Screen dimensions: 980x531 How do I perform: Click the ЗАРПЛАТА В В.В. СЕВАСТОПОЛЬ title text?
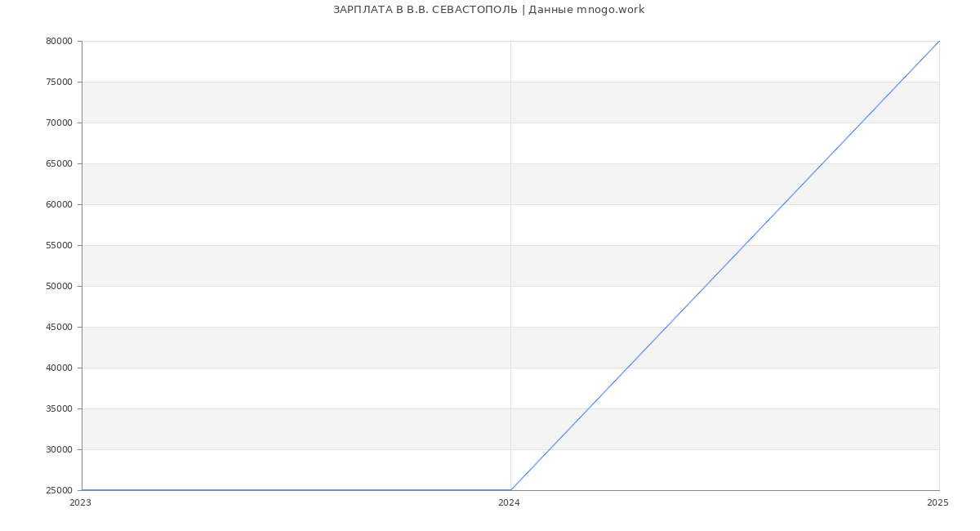coord(425,10)
